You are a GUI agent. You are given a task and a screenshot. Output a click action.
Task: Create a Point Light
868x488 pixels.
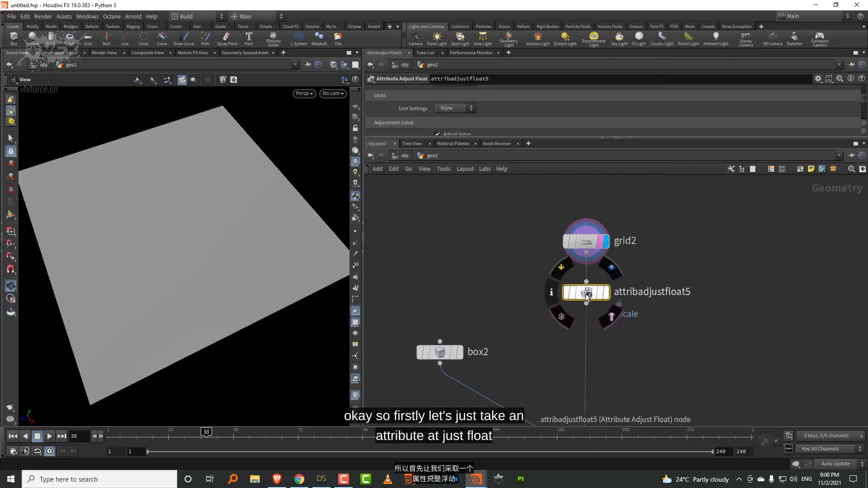(x=437, y=38)
